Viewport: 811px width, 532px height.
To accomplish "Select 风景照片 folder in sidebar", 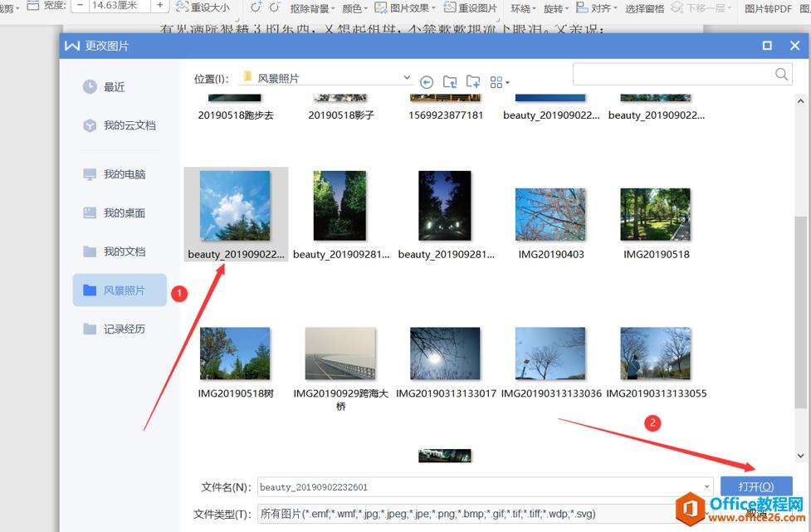I will [x=120, y=290].
